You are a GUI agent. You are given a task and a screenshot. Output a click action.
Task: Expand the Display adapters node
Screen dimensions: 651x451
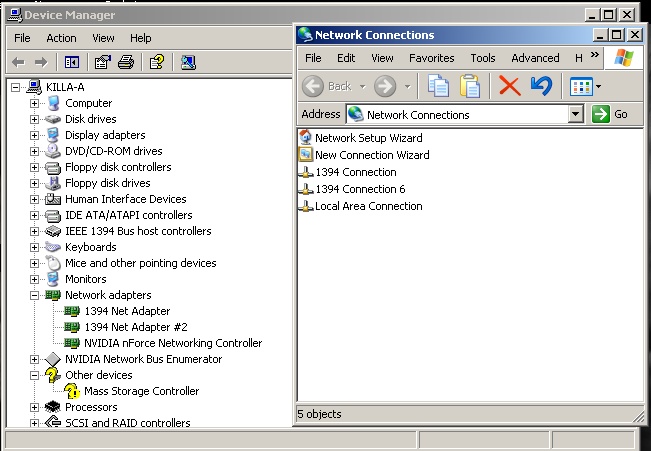tap(35, 135)
